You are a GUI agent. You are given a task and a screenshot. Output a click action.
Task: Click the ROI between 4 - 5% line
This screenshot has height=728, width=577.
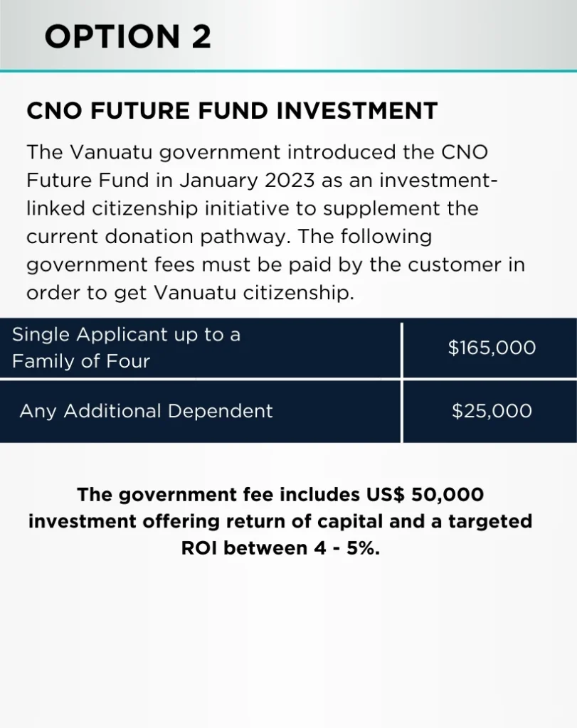(x=280, y=548)
